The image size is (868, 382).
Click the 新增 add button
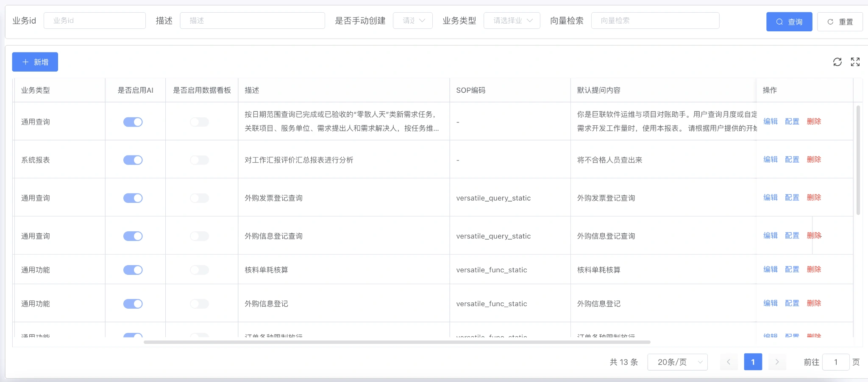(35, 62)
